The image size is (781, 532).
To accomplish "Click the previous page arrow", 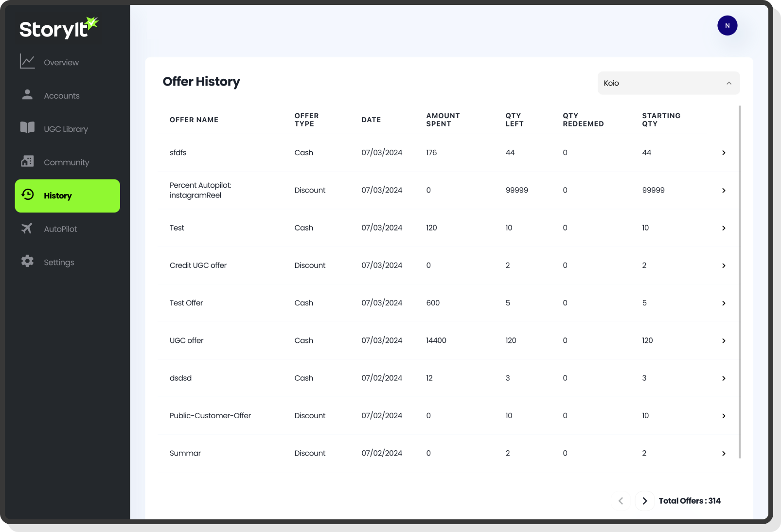I will pyautogui.click(x=621, y=500).
